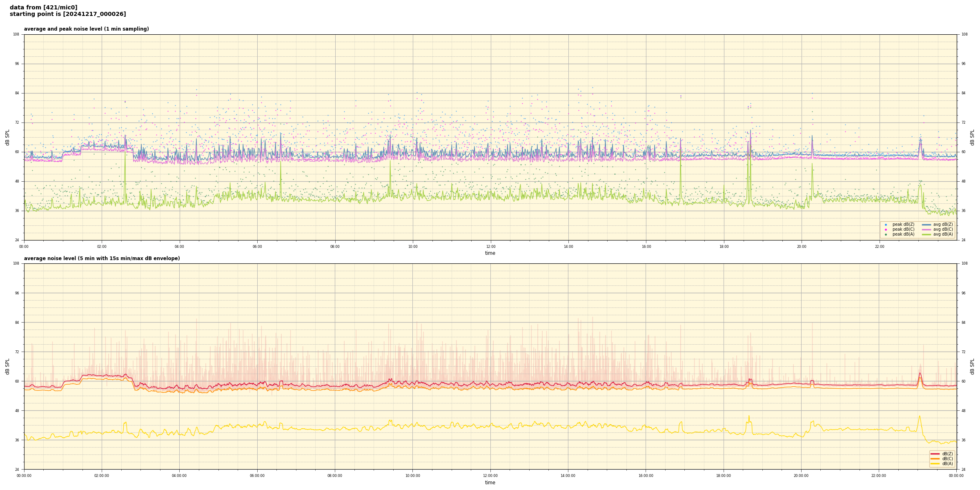Select the avg dB(C) legend line
The width and height of the screenshot is (980, 490).
927,229
